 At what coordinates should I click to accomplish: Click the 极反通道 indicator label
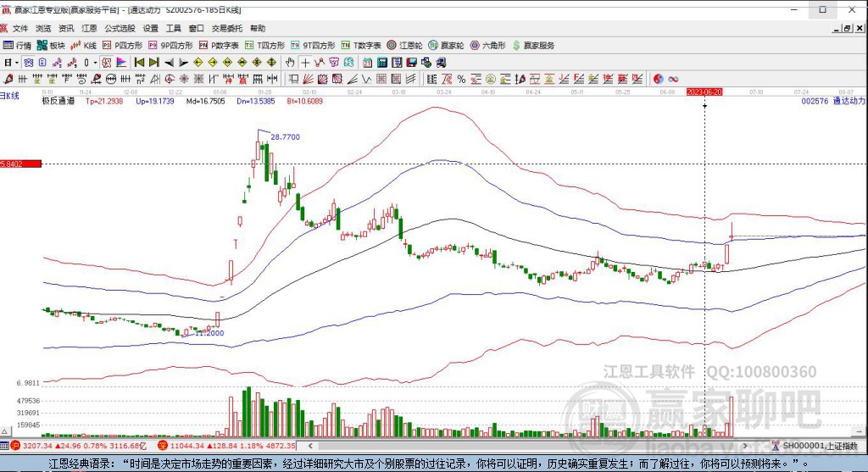[x=58, y=101]
